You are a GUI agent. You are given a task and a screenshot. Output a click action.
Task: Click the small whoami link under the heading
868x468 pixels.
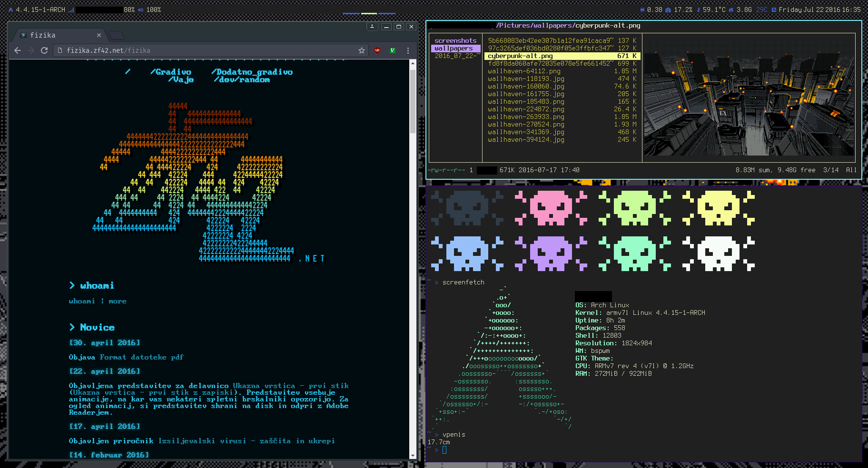(x=82, y=301)
